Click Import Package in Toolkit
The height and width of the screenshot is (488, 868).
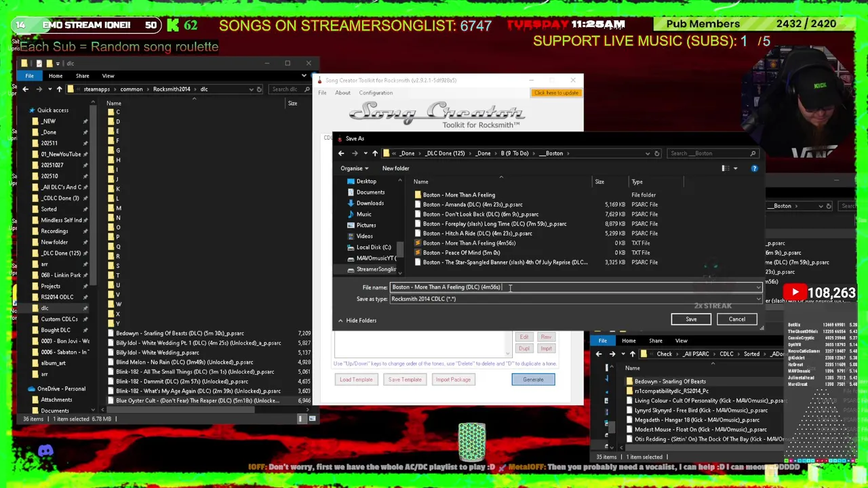453,380
